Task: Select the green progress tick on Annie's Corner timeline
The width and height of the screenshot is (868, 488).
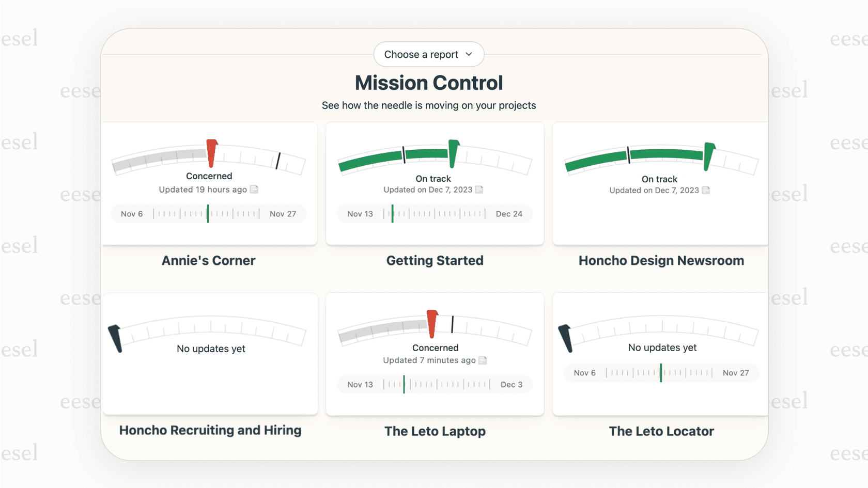Action: coord(208,213)
